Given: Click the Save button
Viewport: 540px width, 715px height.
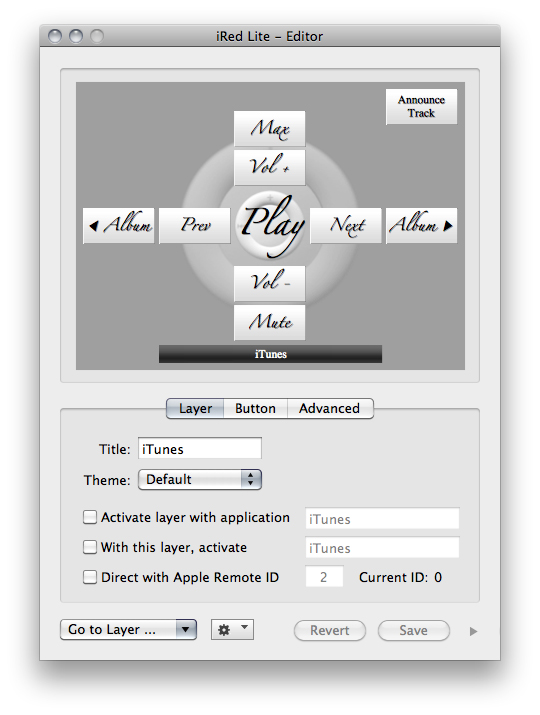Looking at the screenshot, I should tap(414, 631).
